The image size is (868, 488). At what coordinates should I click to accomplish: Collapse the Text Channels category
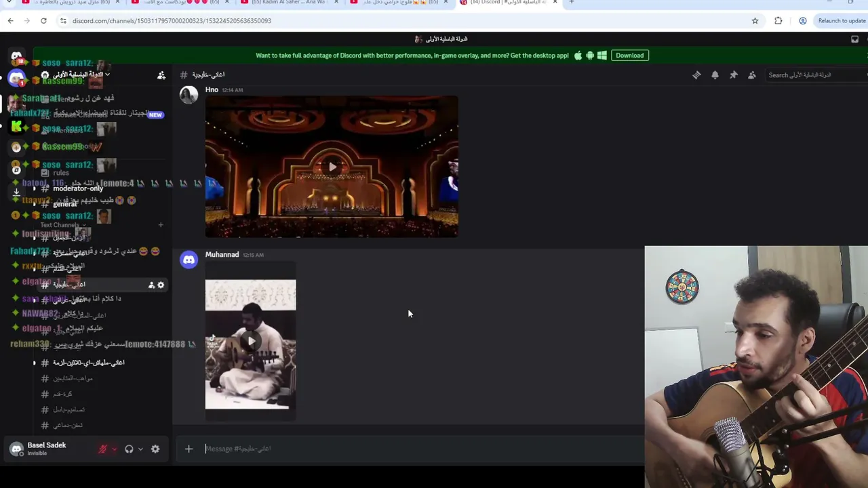[63, 225]
